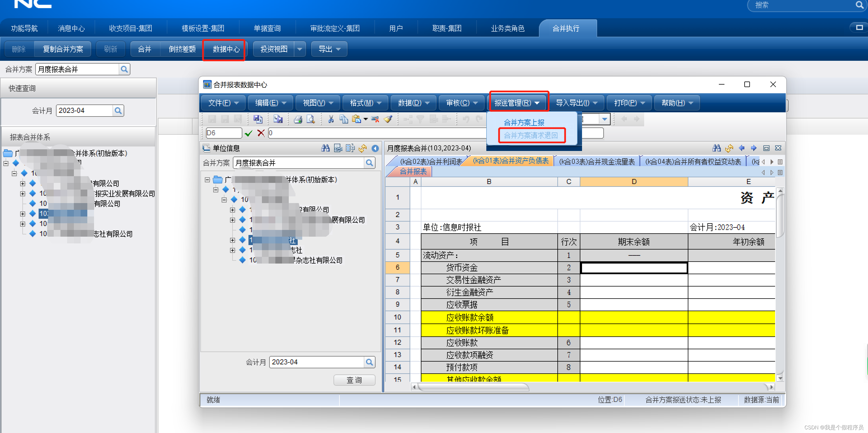The image size is (868, 433).
Task: Click the refresh icon in 月度报表合并 report header
Action: point(729,148)
